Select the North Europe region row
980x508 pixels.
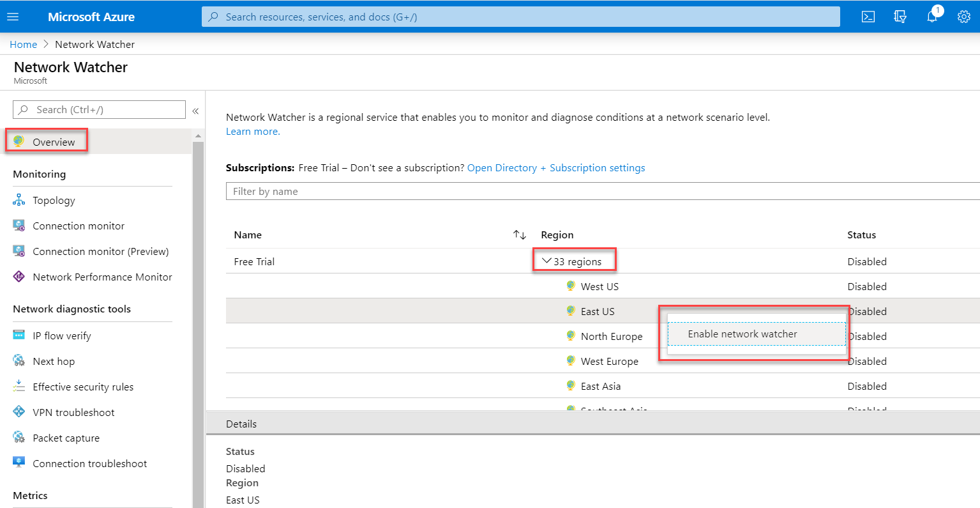tap(603, 336)
